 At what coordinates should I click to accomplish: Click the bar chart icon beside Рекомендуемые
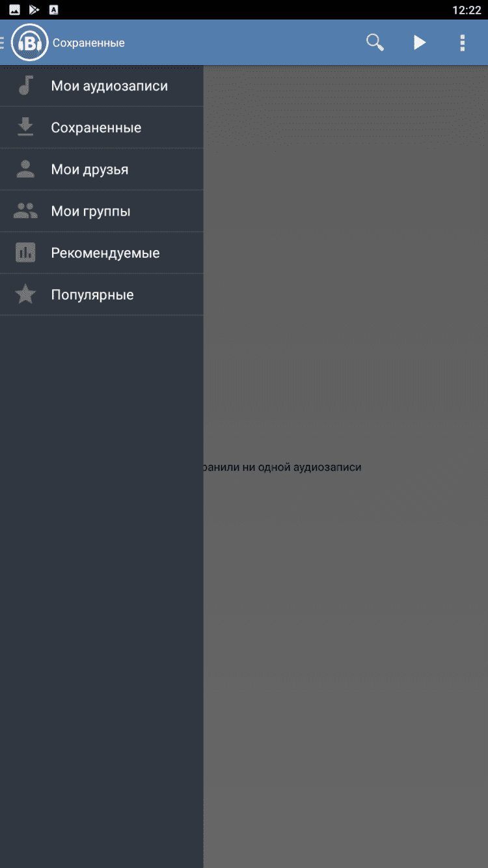pos(25,253)
